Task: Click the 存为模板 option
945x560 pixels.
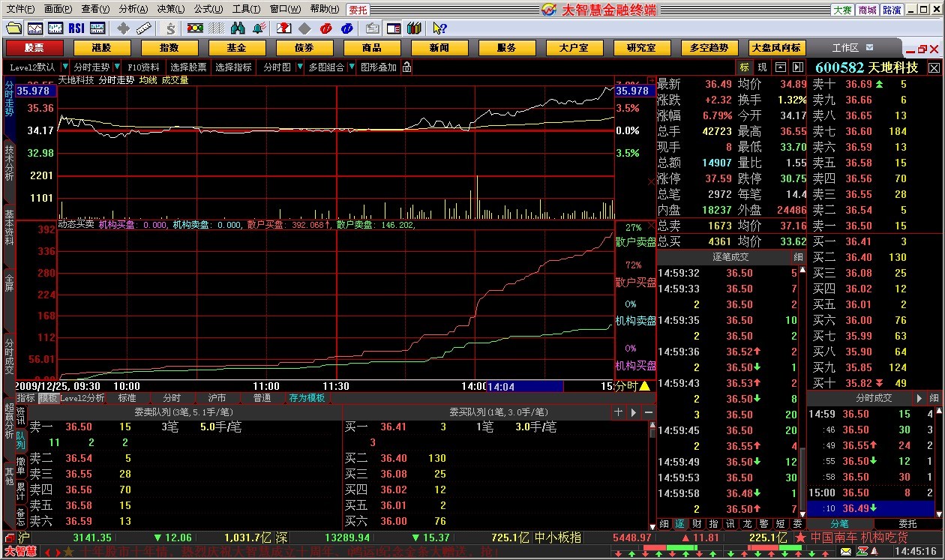Action: [x=307, y=398]
